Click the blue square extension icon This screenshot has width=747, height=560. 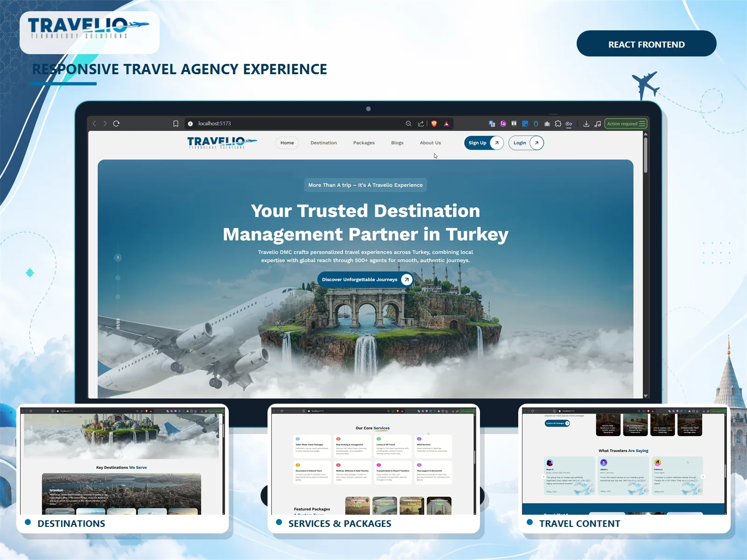click(525, 124)
